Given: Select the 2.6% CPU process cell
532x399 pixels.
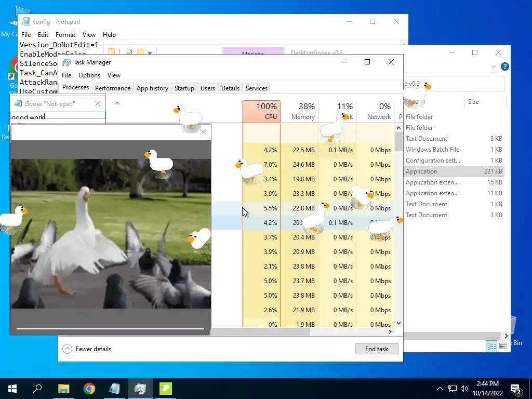Looking at the screenshot, I should tap(262, 310).
